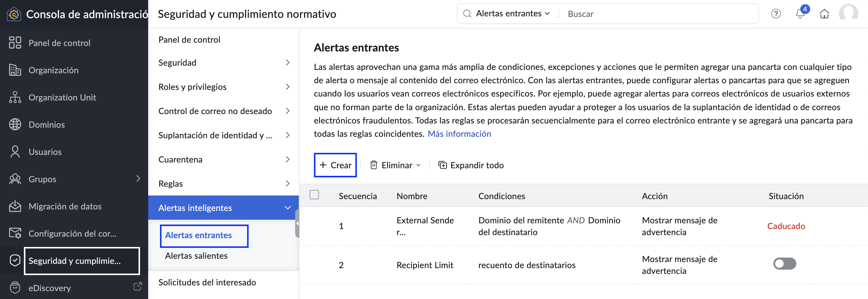
Task: Click the Nombre column header
Action: pos(412,196)
